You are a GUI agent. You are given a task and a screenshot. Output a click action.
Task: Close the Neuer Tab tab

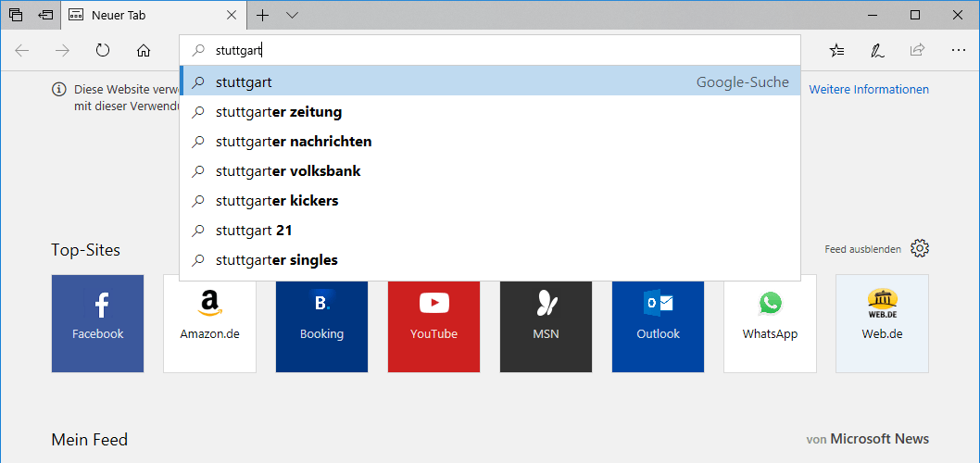tap(232, 15)
